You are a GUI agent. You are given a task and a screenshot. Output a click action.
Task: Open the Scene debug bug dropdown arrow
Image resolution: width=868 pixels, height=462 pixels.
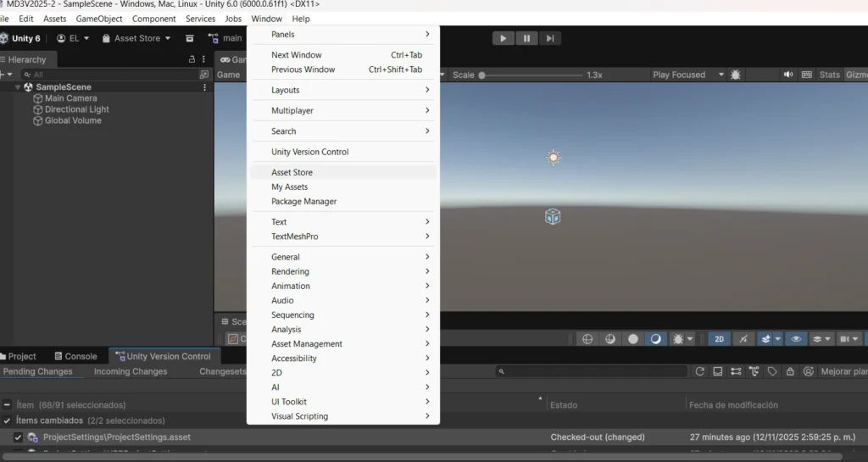[690, 338]
